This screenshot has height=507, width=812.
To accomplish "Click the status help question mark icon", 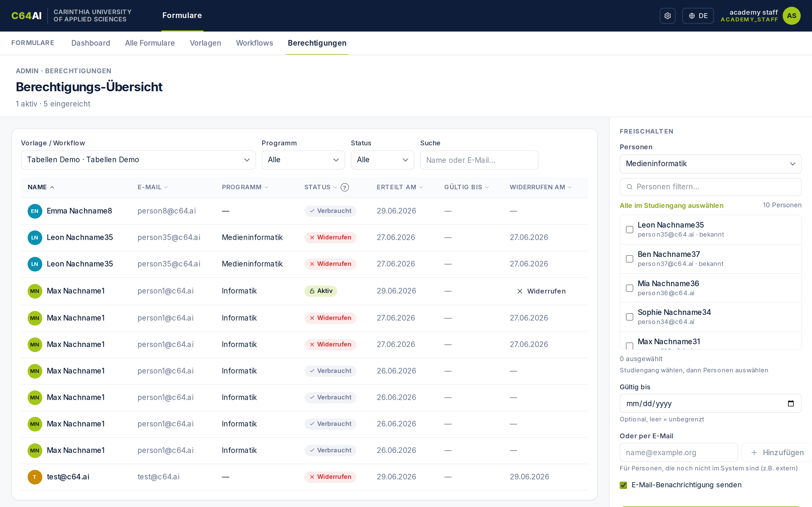I will pyautogui.click(x=345, y=187).
